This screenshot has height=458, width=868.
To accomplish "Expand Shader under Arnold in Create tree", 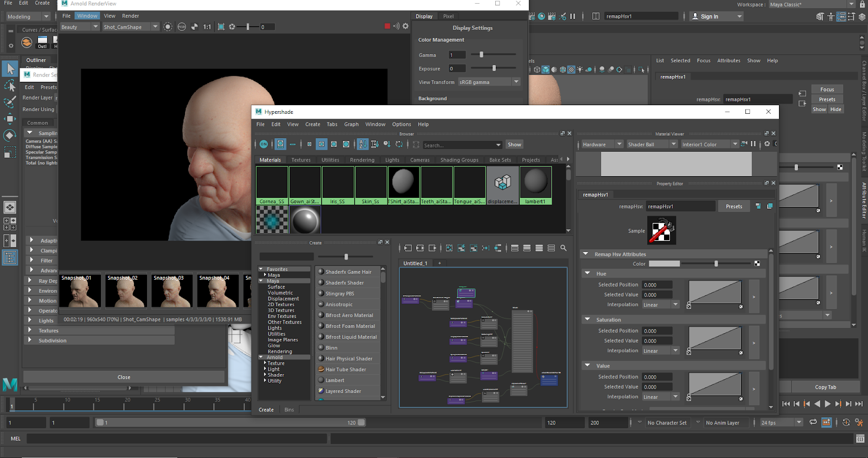I will [265, 375].
